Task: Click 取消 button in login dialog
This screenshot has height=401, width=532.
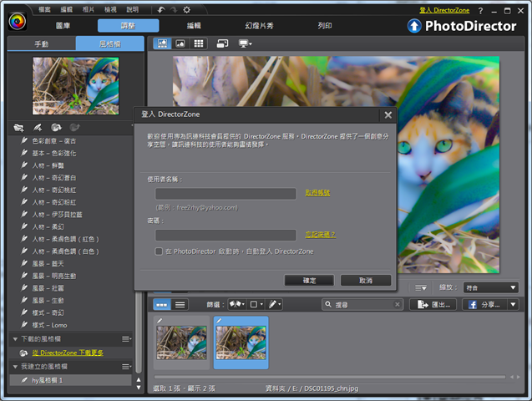Action: tap(366, 280)
